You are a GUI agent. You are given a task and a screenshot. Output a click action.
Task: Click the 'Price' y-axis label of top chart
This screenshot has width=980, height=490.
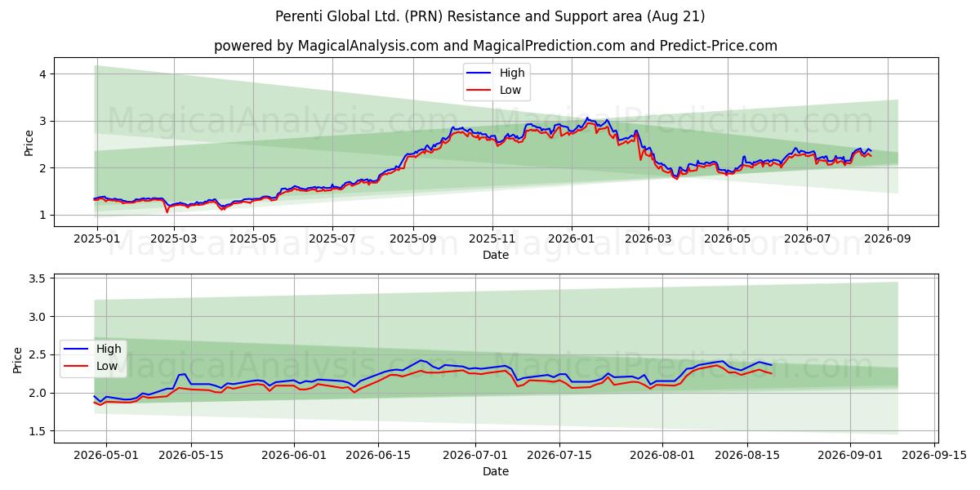[29, 143]
